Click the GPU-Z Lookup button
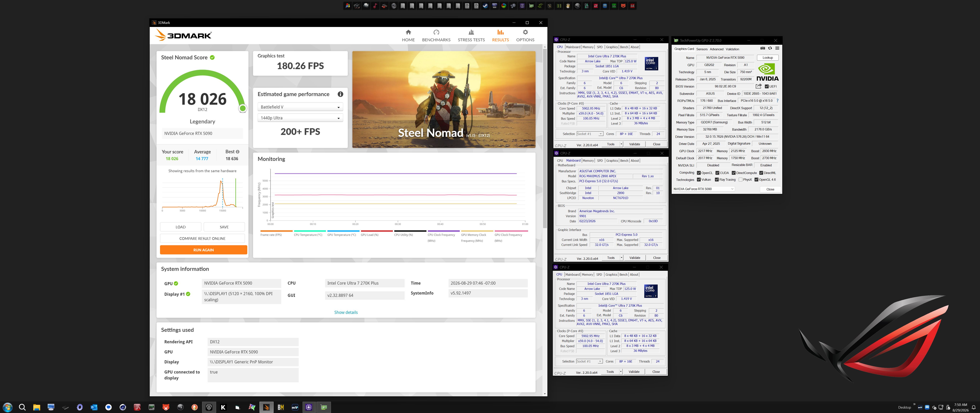Screen dimensions: 980x413 (767, 58)
